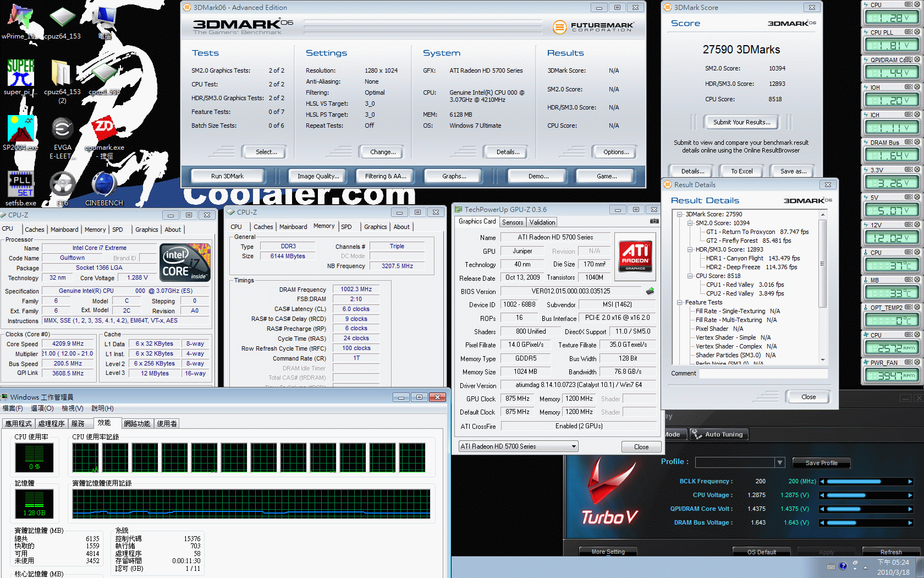The width and height of the screenshot is (924, 578).
Task: Click the Refresh button in TurboV
Action: 891,552
